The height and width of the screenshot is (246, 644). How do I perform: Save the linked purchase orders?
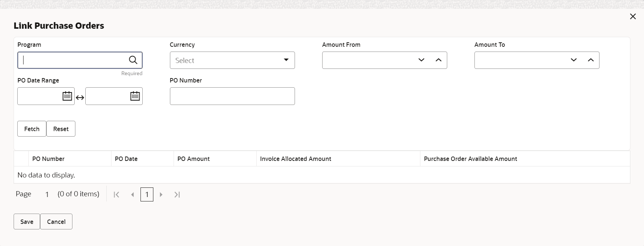tap(27, 221)
